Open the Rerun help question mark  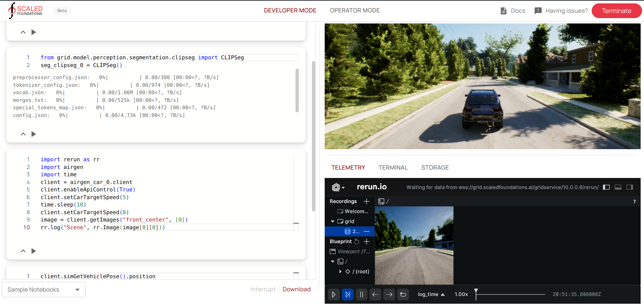click(634, 201)
